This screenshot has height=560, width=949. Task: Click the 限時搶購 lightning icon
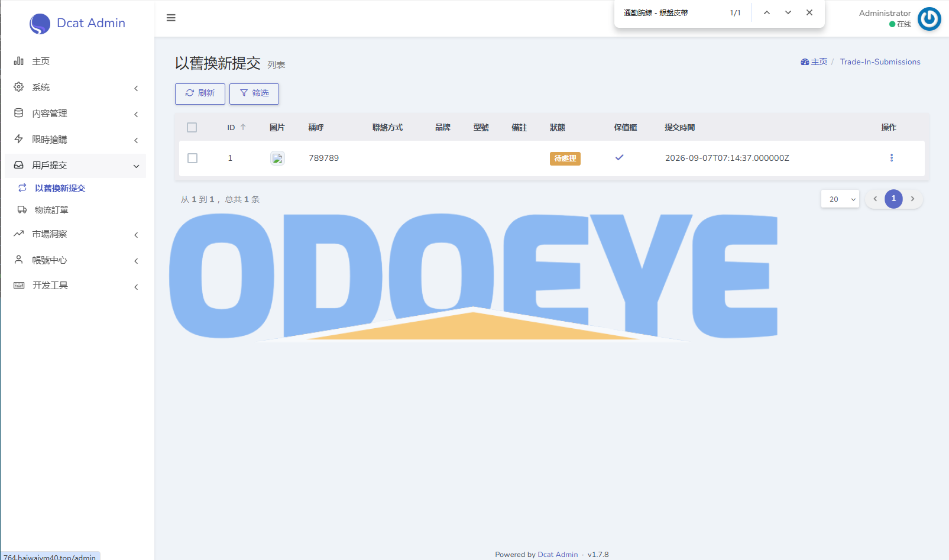pyautogui.click(x=19, y=139)
